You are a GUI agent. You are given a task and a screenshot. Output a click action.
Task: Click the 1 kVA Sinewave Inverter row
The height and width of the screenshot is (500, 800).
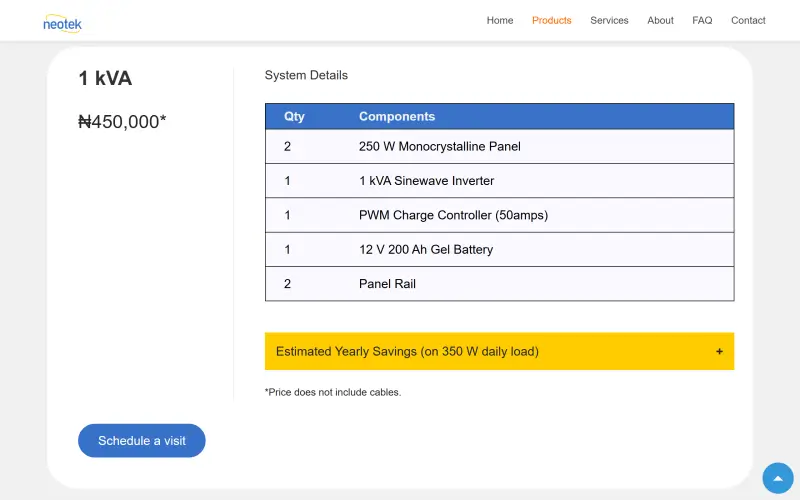[x=499, y=181]
